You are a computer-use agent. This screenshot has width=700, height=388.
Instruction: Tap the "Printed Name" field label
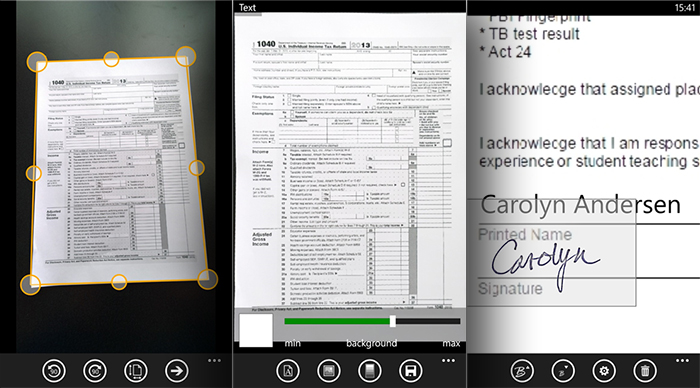[525, 235]
